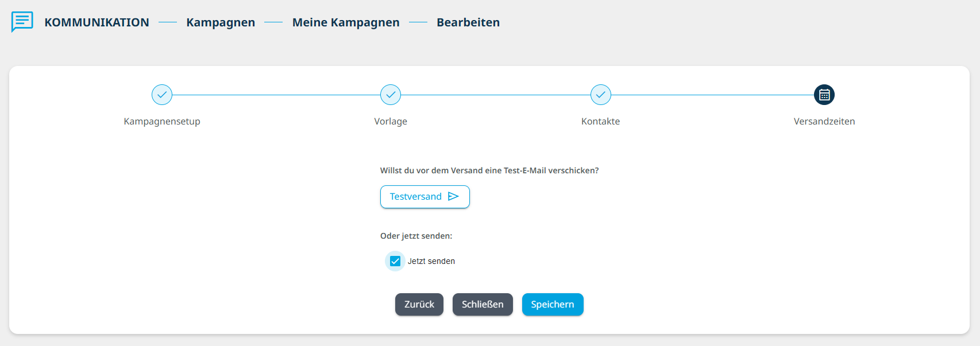
Task: Go back with the Zurück button
Action: 419,305
